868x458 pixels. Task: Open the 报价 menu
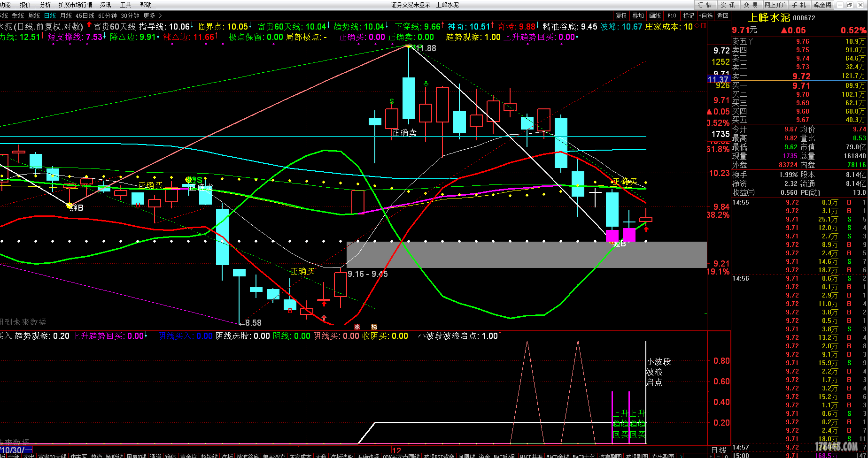pyautogui.click(x=25, y=5)
